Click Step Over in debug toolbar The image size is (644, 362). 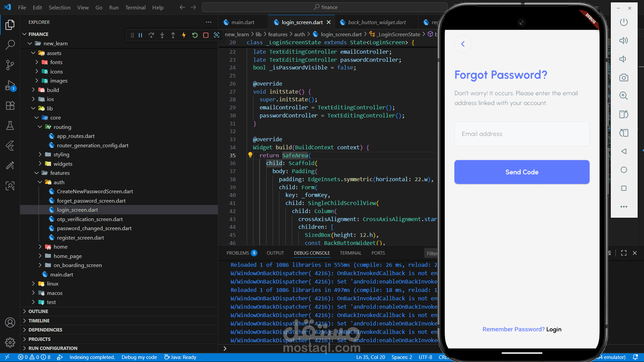(151, 35)
